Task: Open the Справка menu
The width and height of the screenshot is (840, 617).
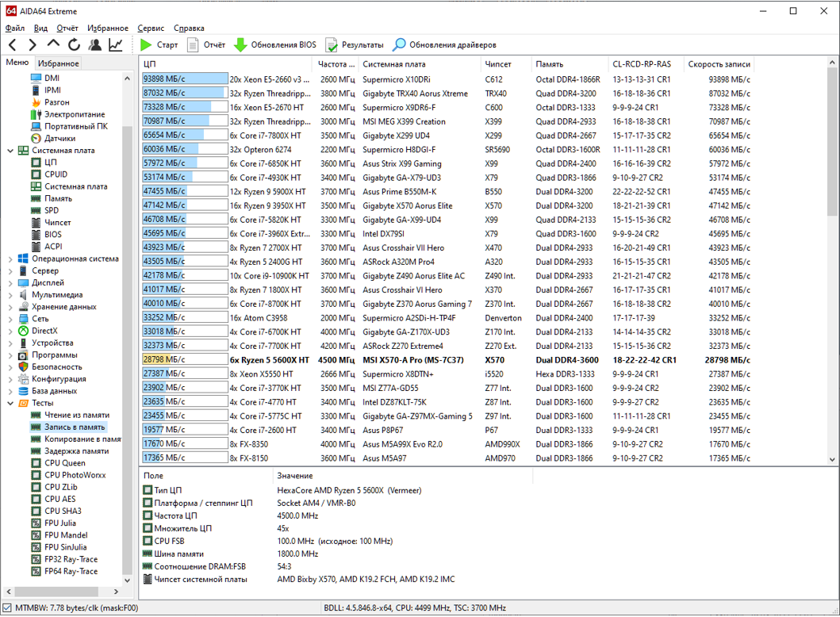Action: pos(189,29)
